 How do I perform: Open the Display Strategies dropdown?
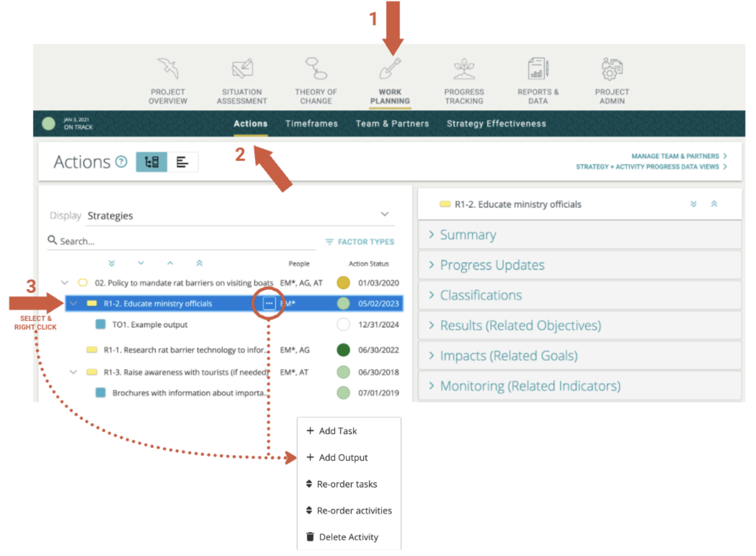tap(240, 215)
